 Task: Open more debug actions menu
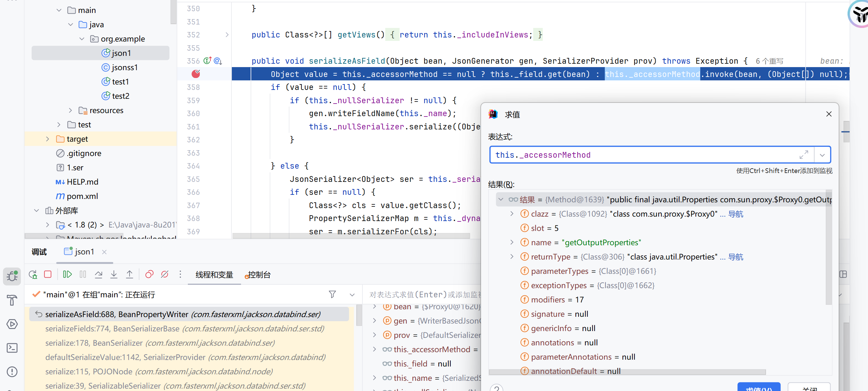coord(180,275)
